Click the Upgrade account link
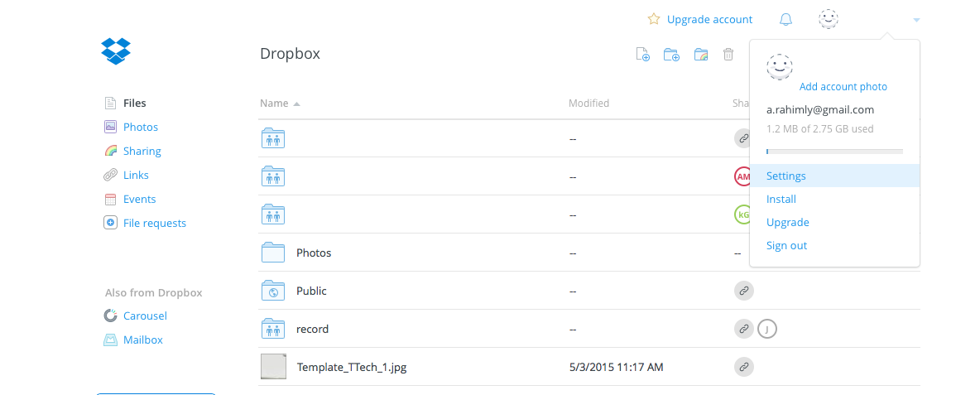The width and height of the screenshot is (980, 395). click(709, 19)
